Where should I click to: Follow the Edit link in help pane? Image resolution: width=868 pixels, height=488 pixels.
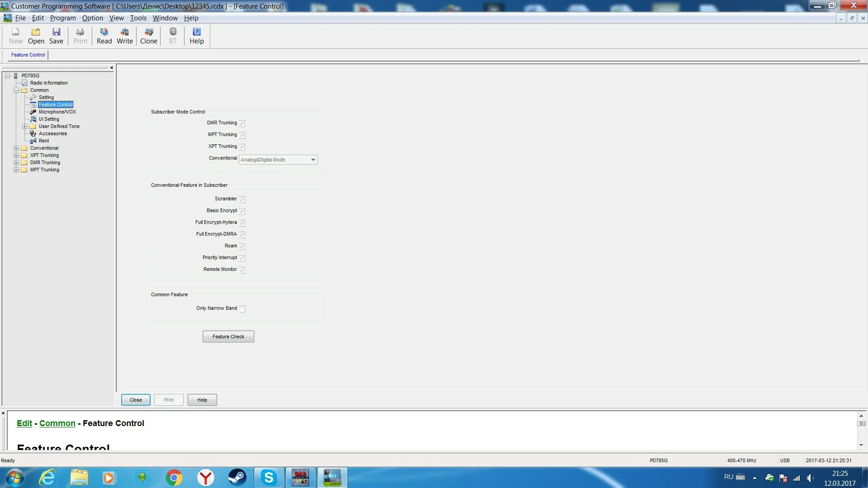(x=24, y=423)
